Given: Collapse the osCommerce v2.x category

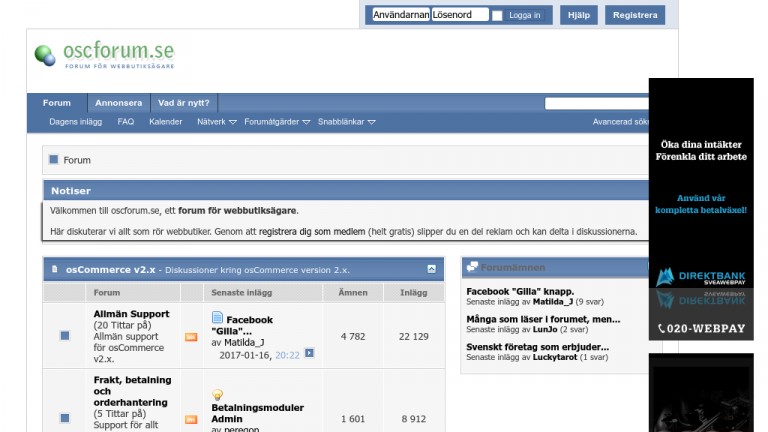Looking at the screenshot, I should pyautogui.click(x=431, y=269).
